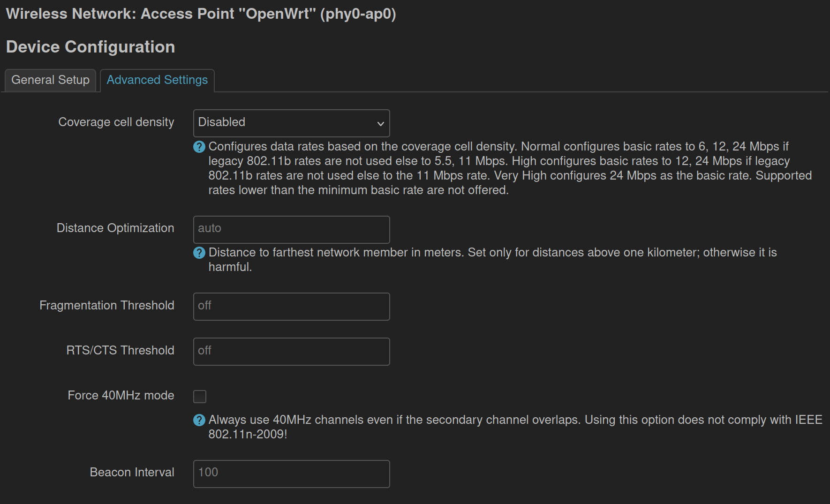Click the Distance Optimization label
This screenshot has width=830, height=504.
click(x=115, y=228)
